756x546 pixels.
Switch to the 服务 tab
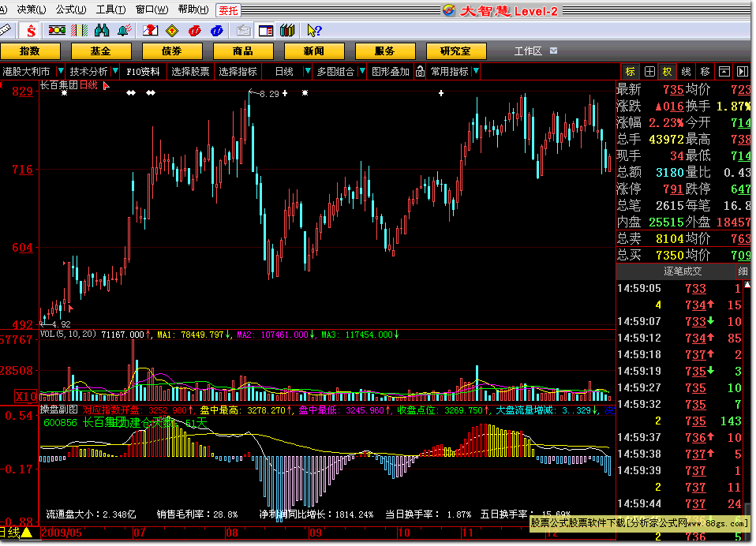(385, 51)
